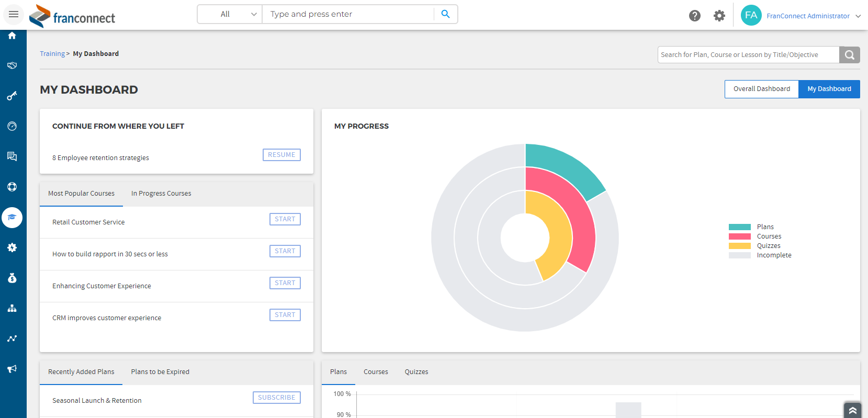Select the My Dashboard view toggle

(829, 89)
